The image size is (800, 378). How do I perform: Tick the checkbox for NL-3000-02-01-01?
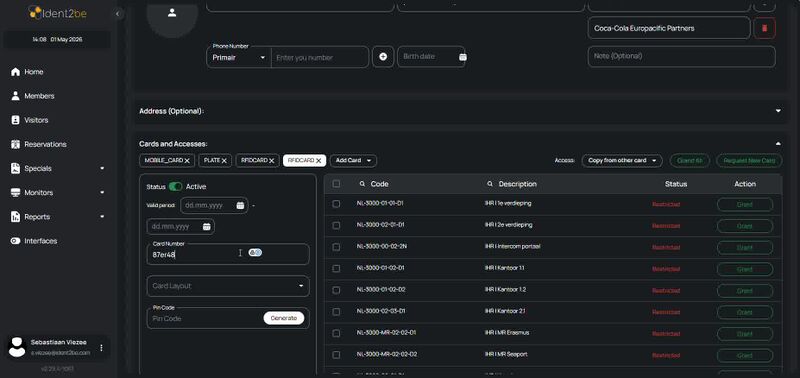(x=336, y=225)
